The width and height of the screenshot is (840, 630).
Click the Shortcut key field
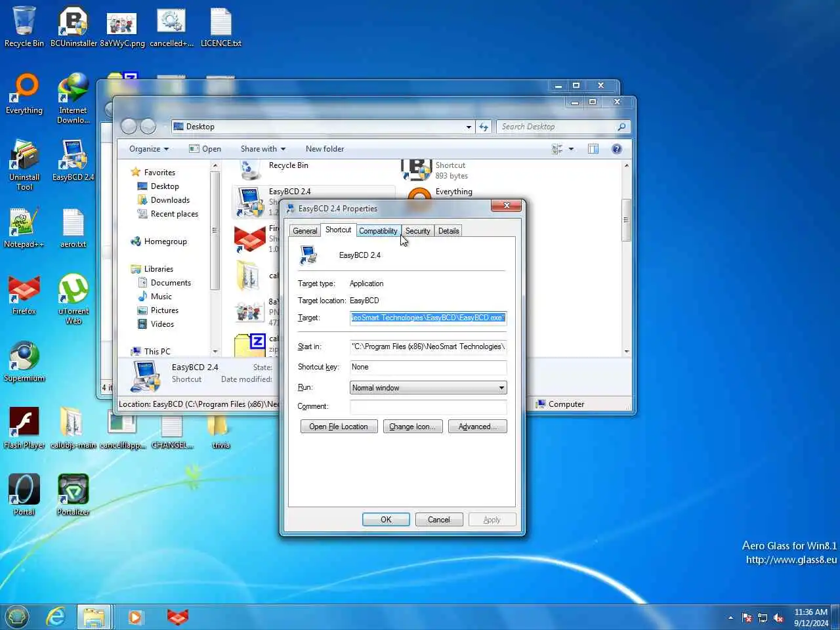(x=428, y=367)
